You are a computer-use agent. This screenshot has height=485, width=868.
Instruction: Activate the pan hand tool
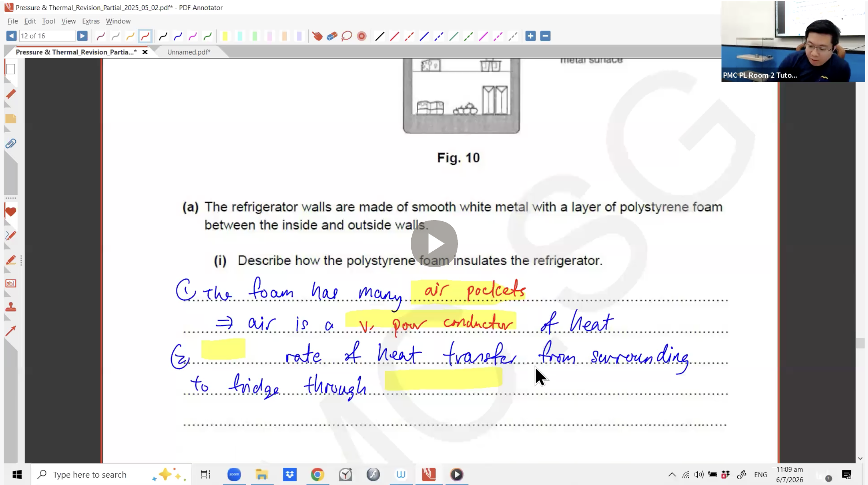[317, 36]
